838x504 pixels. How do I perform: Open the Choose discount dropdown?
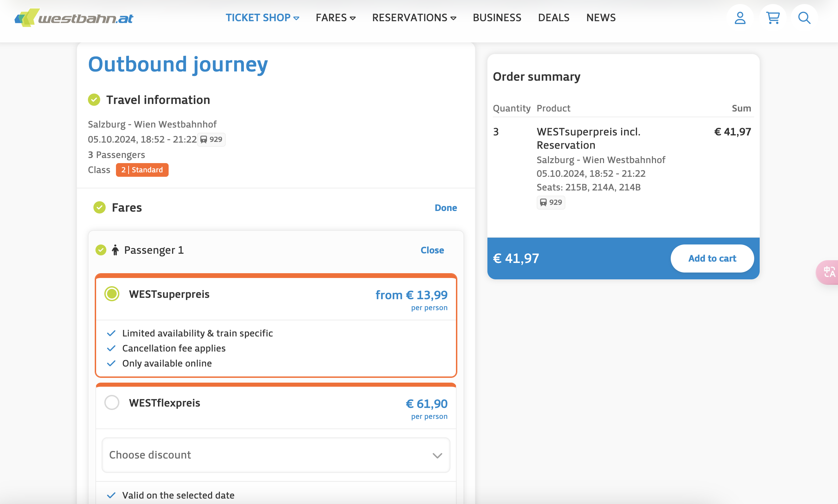point(276,455)
